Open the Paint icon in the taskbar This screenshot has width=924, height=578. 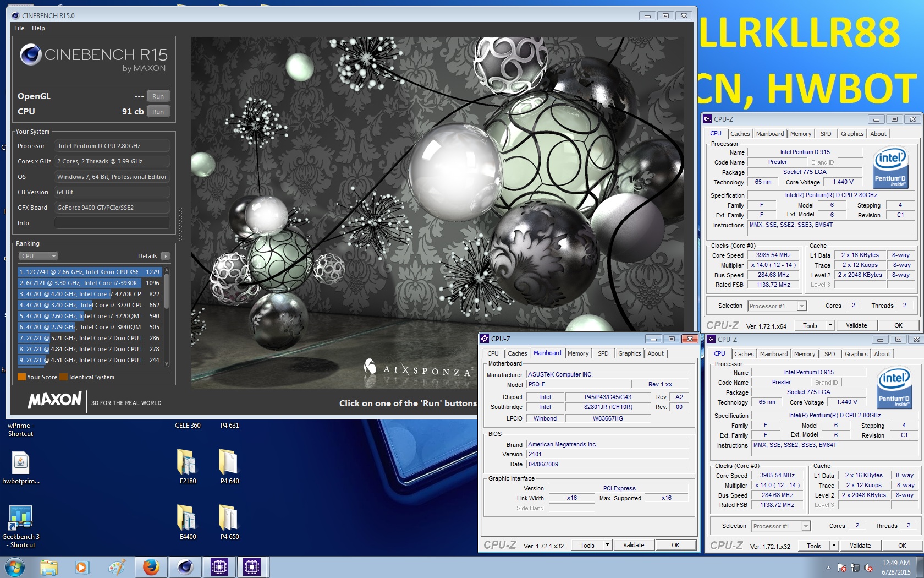coord(117,567)
